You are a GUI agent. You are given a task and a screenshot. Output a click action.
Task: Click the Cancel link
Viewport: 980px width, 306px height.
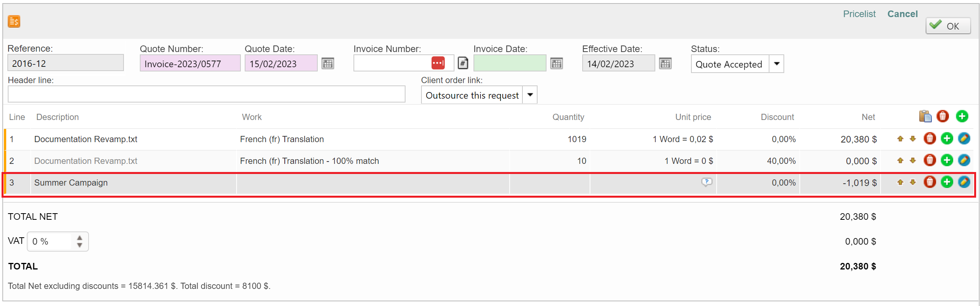(902, 14)
